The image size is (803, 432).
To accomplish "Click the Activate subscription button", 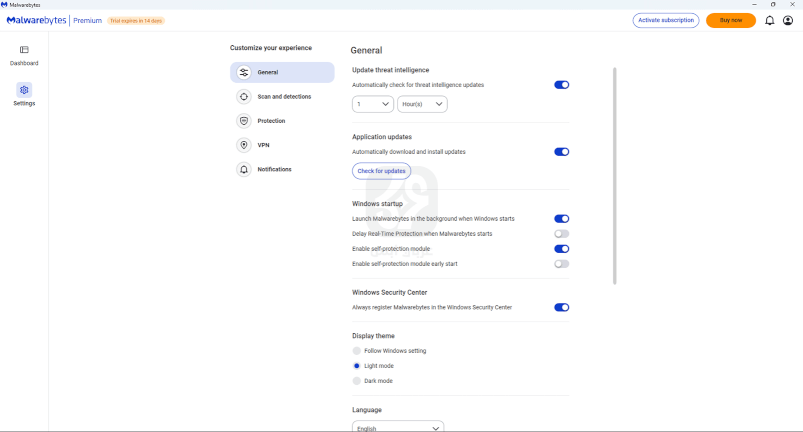I will point(666,20).
